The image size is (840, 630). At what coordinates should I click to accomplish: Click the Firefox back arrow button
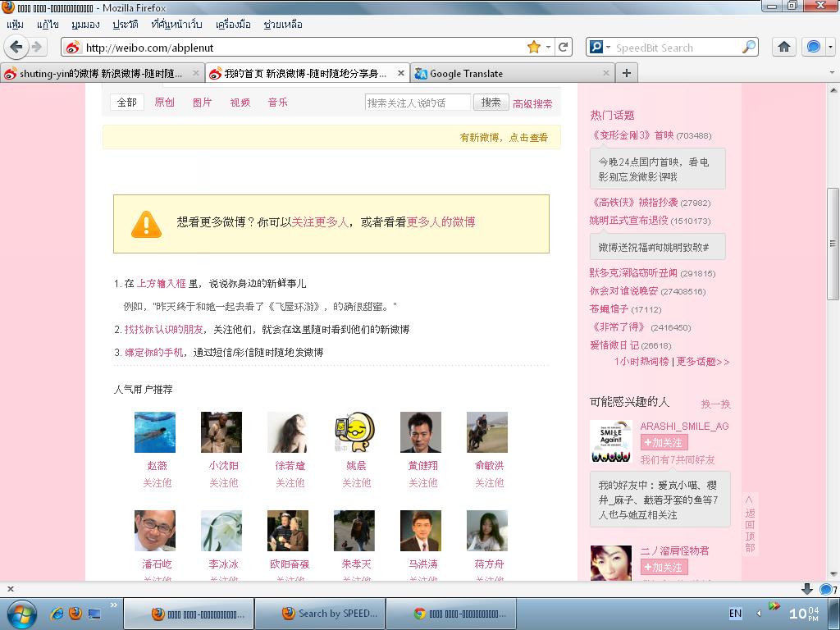coord(16,47)
